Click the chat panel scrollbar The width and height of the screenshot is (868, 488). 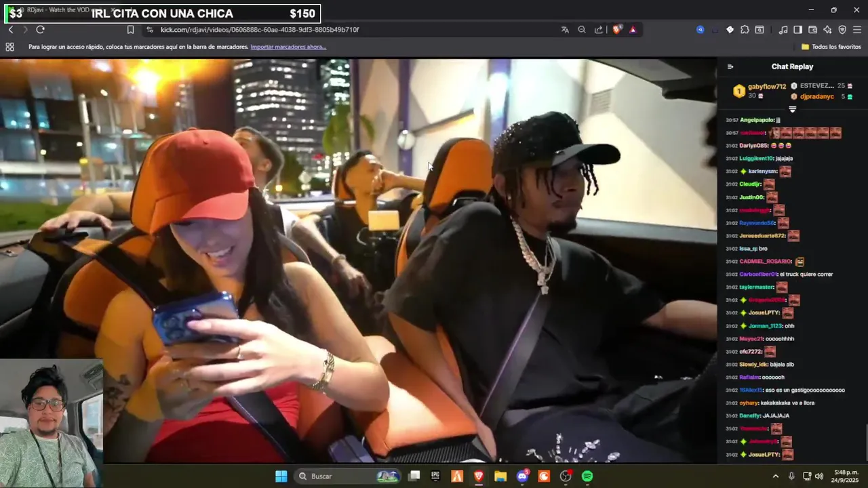866,442
